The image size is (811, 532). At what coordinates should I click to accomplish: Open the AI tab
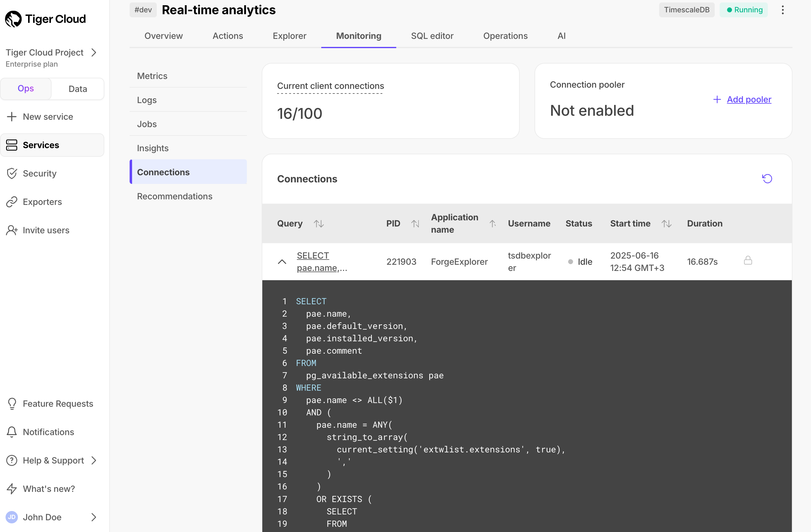pos(561,36)
